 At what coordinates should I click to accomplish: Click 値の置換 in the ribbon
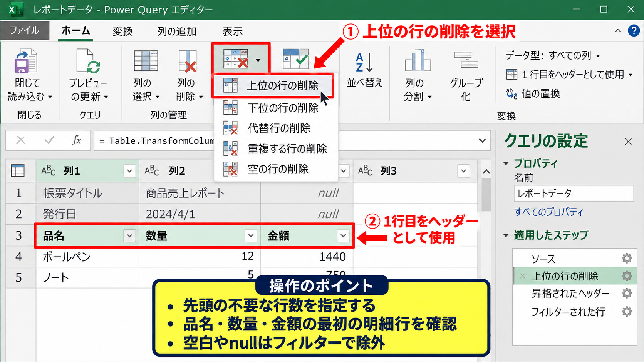(x=533, y=93)
